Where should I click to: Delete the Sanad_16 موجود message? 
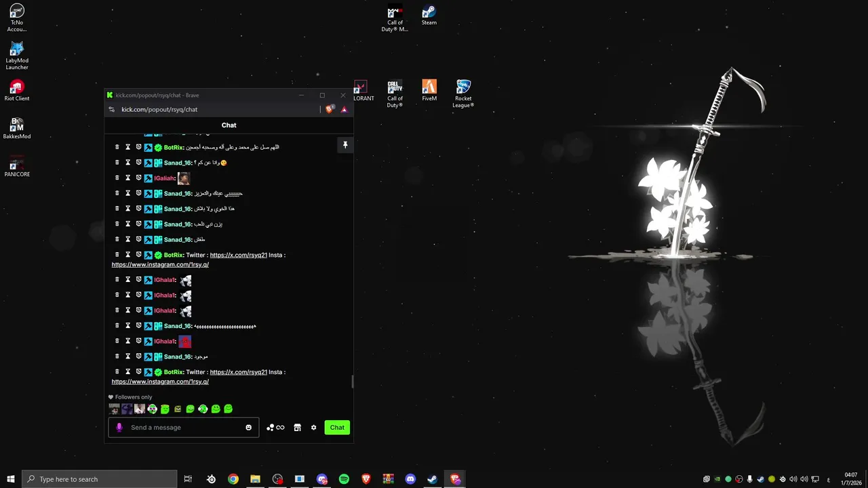tap(117, 357)
